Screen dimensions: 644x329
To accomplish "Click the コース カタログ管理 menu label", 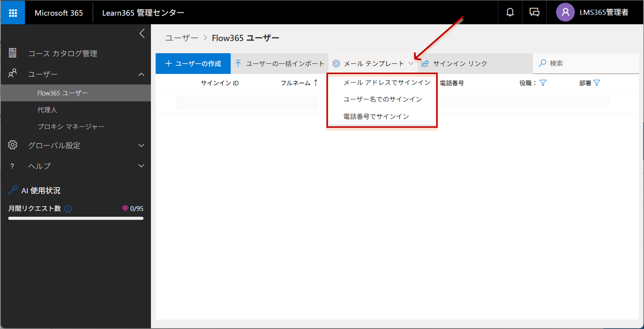I will pyautogui.click(x=63, y=53).
